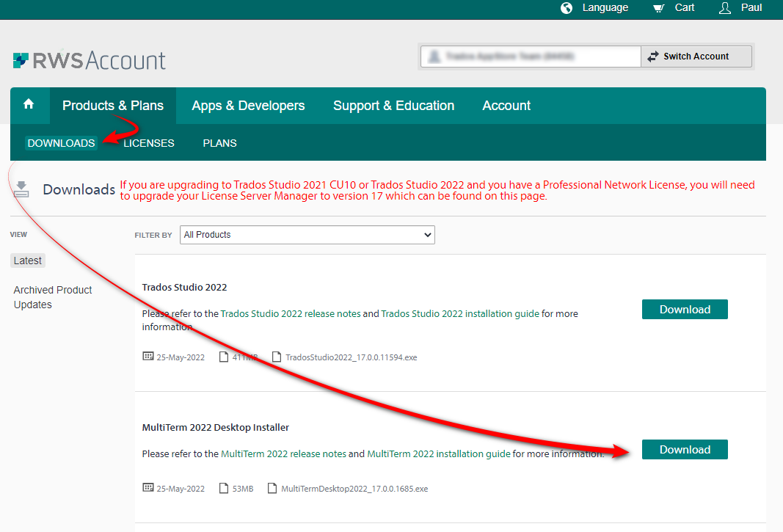This screenshot has height=532, width=783.
Task: Click file size icon beside 53MB
Action: tap(224, 488)
